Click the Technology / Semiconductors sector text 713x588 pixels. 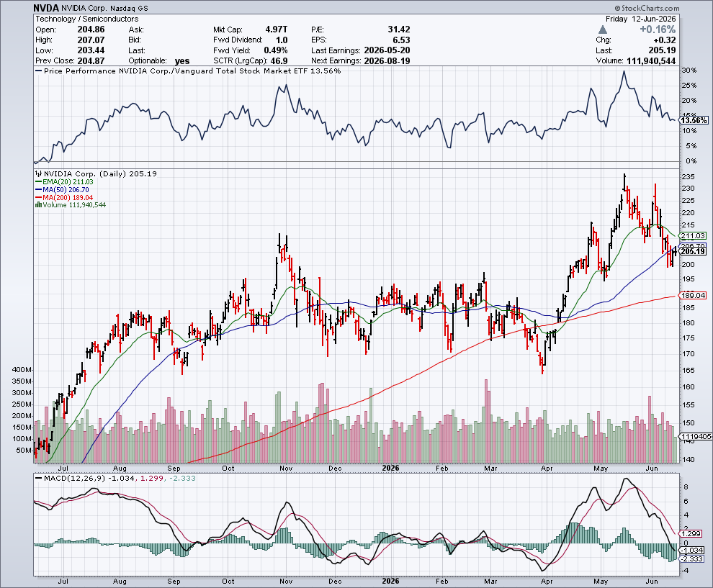click(87, 19)
